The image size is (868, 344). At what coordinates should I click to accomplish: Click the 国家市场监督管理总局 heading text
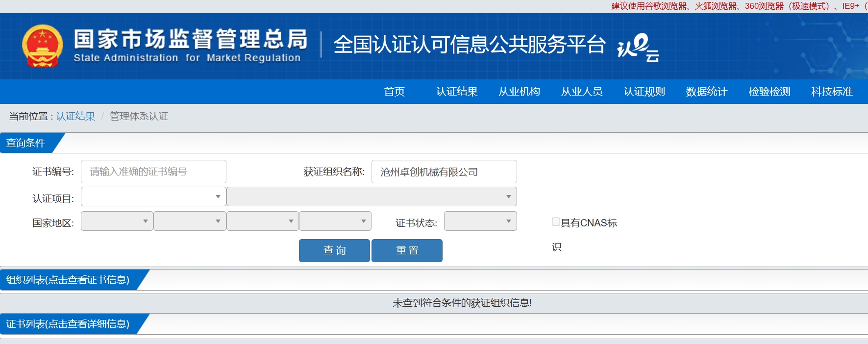pos(191,39)
